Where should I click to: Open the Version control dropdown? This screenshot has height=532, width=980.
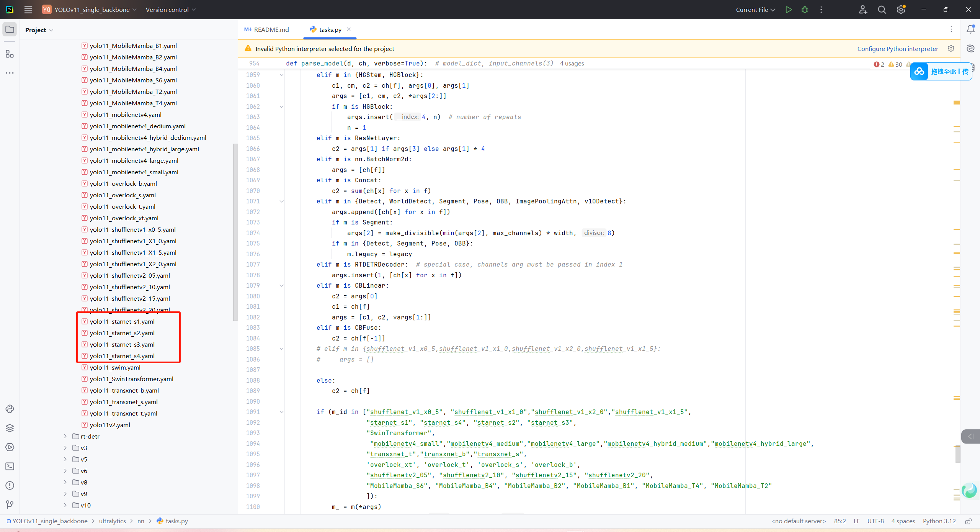point(170,10)
